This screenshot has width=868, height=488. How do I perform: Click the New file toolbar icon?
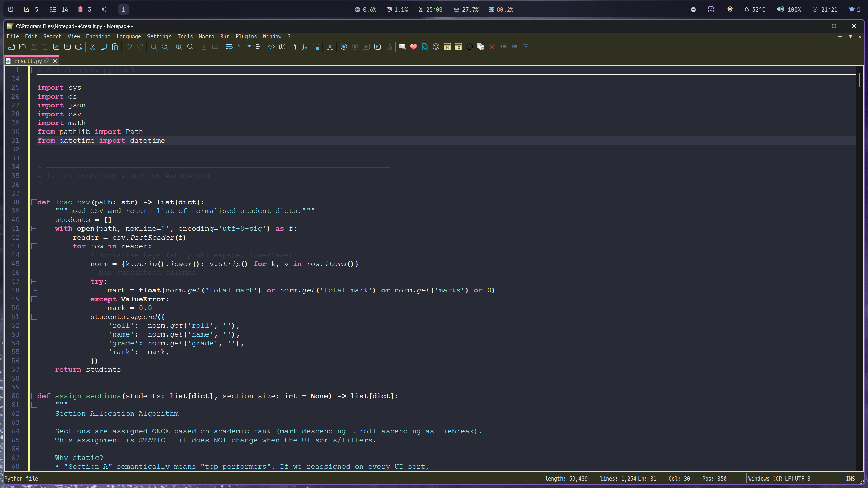click(x=12, y=47)
